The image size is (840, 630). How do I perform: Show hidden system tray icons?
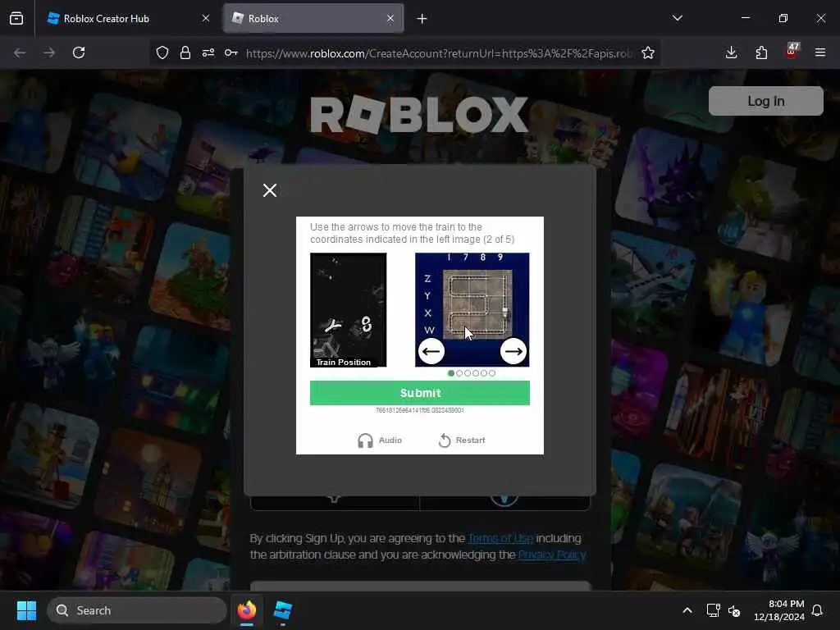(x=687, y=610)
